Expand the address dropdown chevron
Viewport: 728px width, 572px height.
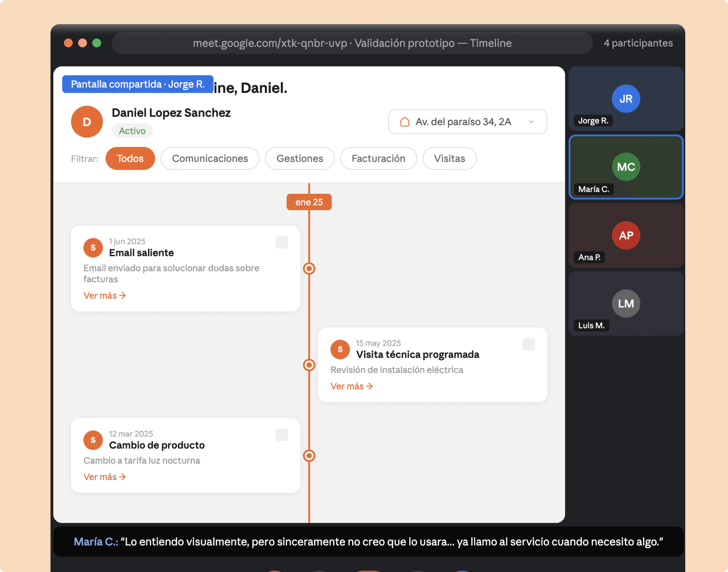pos(531,122)
